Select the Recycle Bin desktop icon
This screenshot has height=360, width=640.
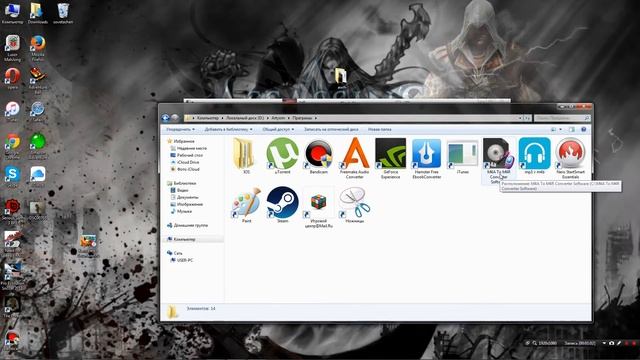click(63, 13)
